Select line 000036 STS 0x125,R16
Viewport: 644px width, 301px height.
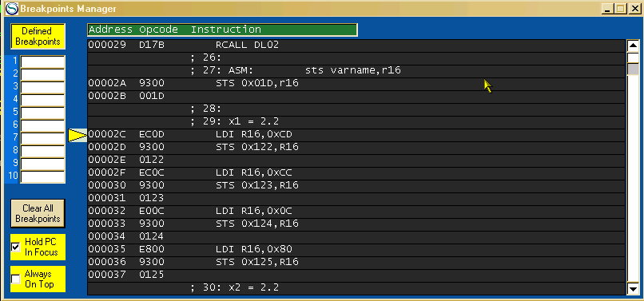[356, 262]
